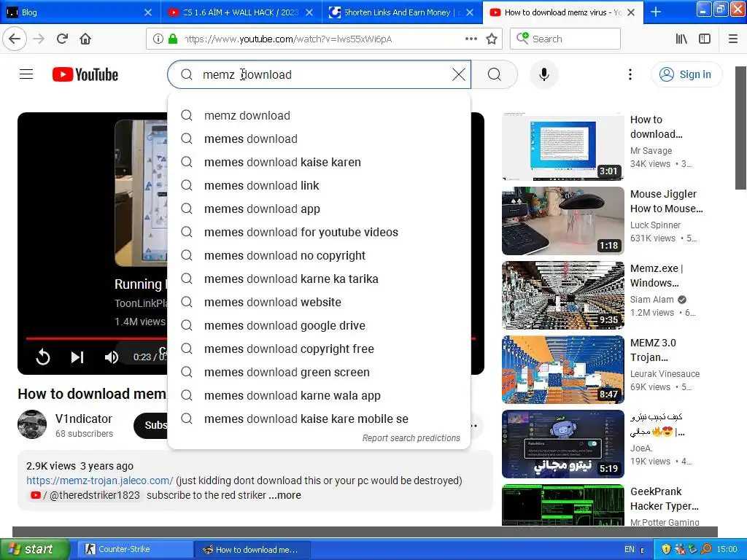Screen dimensions: 747x560
Task: Start voice search with microphone icon
Action: coord(543,74)
